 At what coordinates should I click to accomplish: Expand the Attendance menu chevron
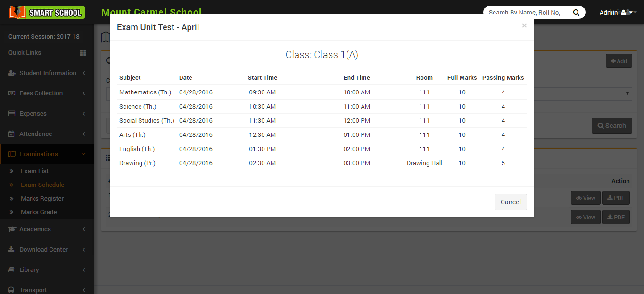coord(84,134)
